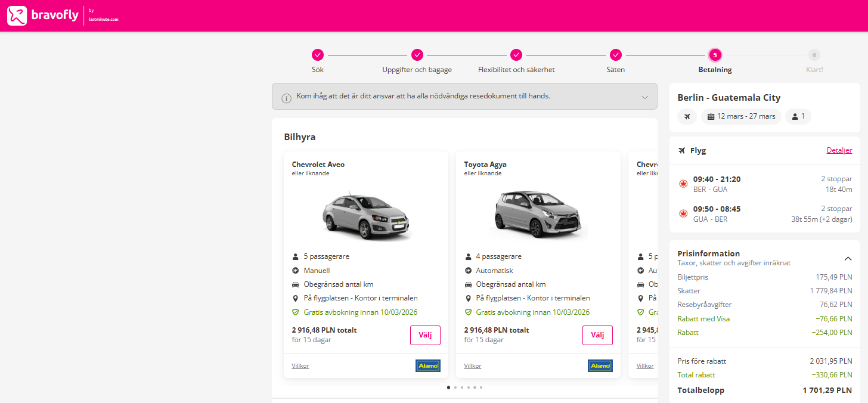The image size is (868, 403).
Task: Select the Chevrolet Aveo with Välj
Action: [425, 335]
